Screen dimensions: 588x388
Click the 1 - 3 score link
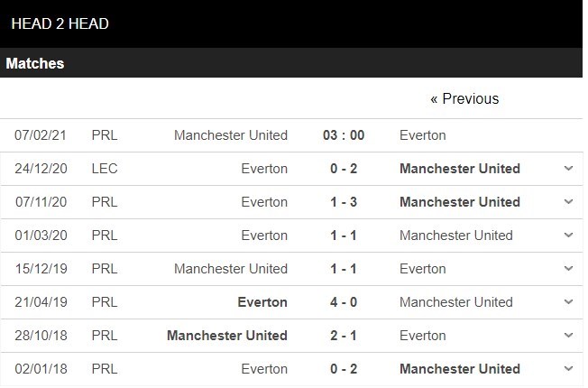point(344,202)
